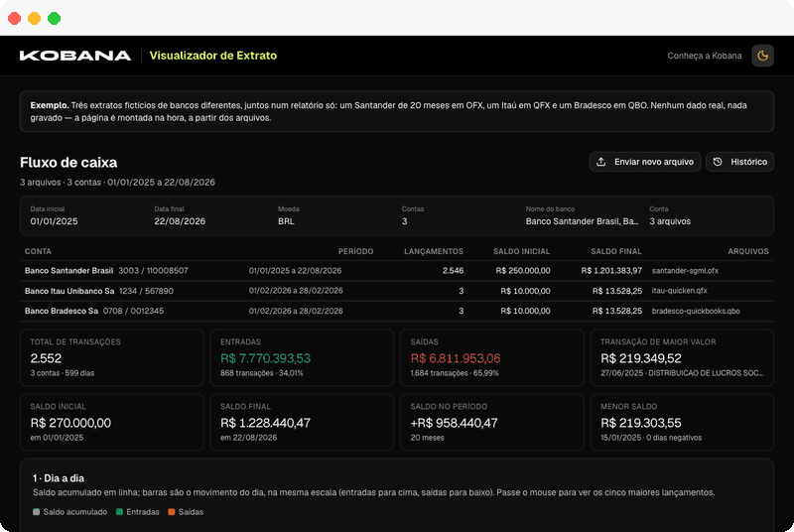Click the santander-sgml.ofx file name
Image resolution: width=794 pixels, height=532 pixels.
(x=685, y=271)
